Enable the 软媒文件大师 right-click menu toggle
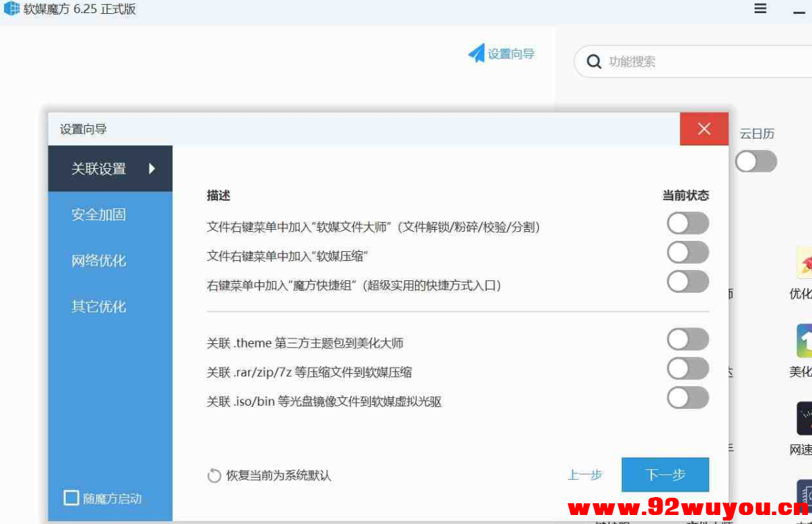 pyautogui.click(x=688, y=223)
